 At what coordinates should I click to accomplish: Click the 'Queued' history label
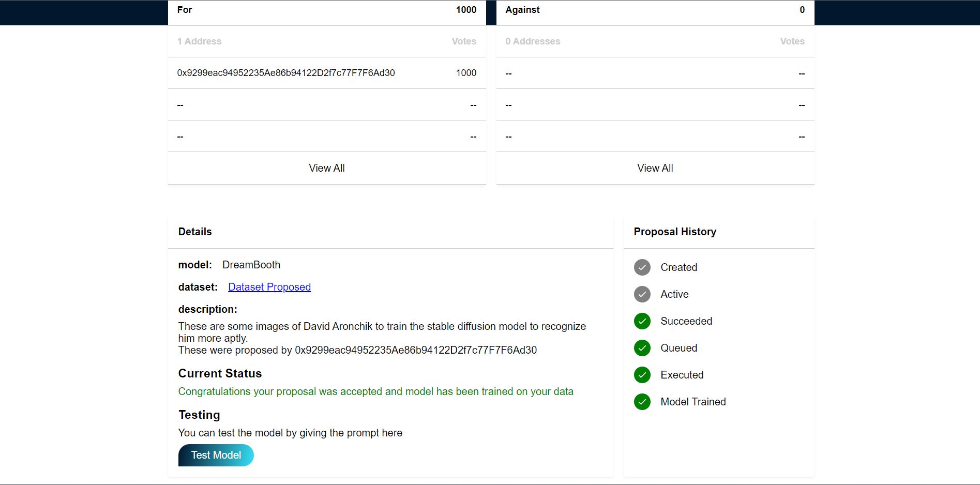point(679,348)
